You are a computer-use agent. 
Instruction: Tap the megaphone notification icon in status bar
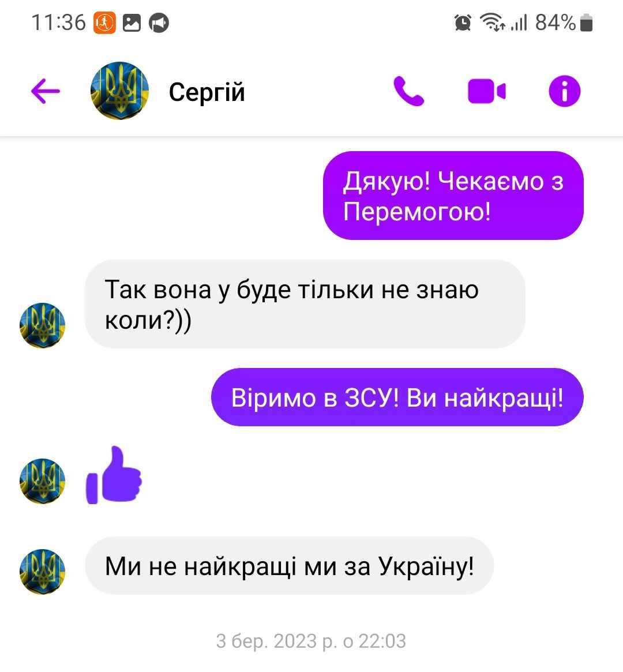coord(159,22)
